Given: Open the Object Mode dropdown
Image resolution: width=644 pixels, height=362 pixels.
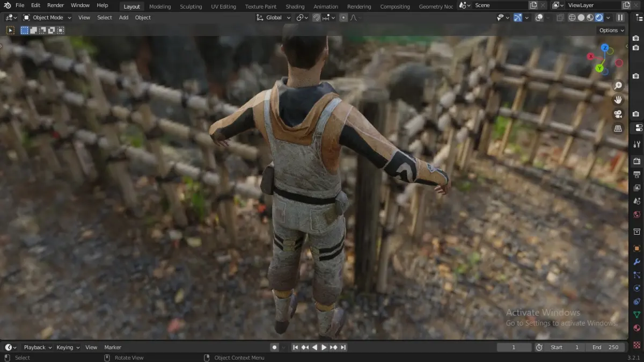Looking at the screenshot, I should click(48, 17).
